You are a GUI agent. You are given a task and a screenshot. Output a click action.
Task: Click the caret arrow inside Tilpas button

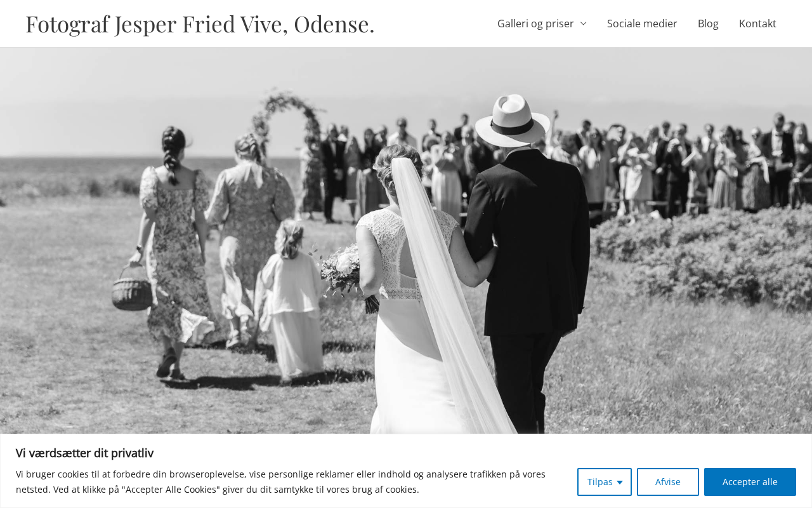620,482
